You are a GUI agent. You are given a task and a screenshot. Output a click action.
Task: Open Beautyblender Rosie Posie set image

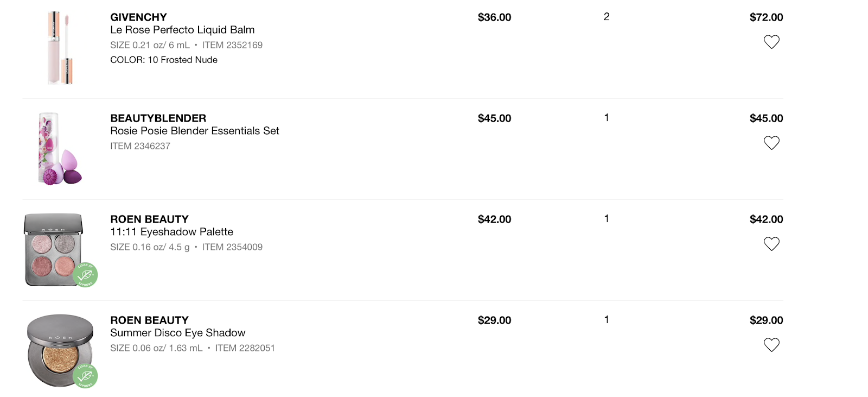[x=59, y=149]
